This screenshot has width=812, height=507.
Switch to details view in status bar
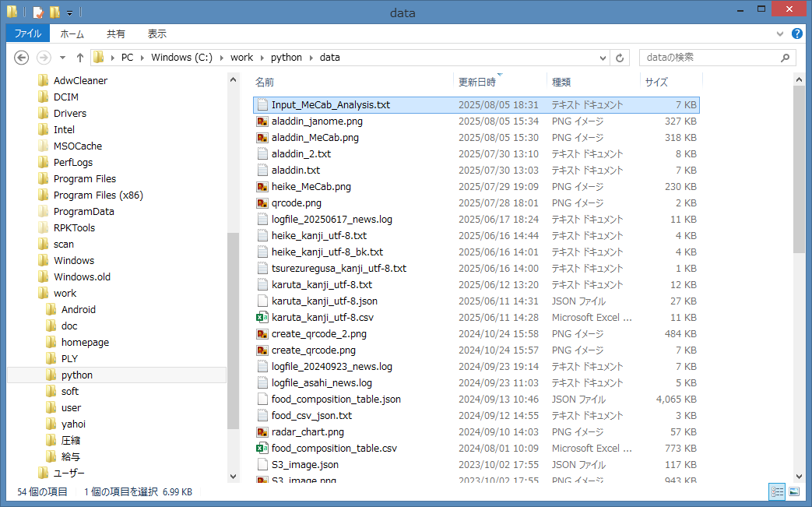(776, 491)
